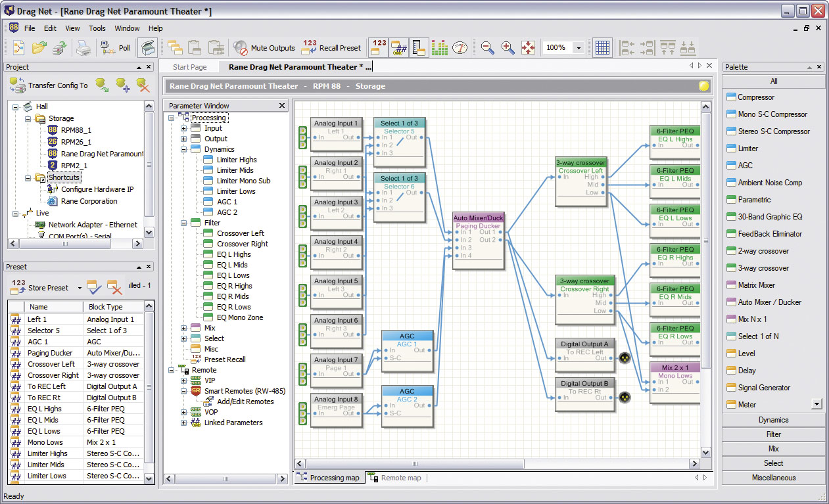Click the Print toolbar icon

[83, 48]
